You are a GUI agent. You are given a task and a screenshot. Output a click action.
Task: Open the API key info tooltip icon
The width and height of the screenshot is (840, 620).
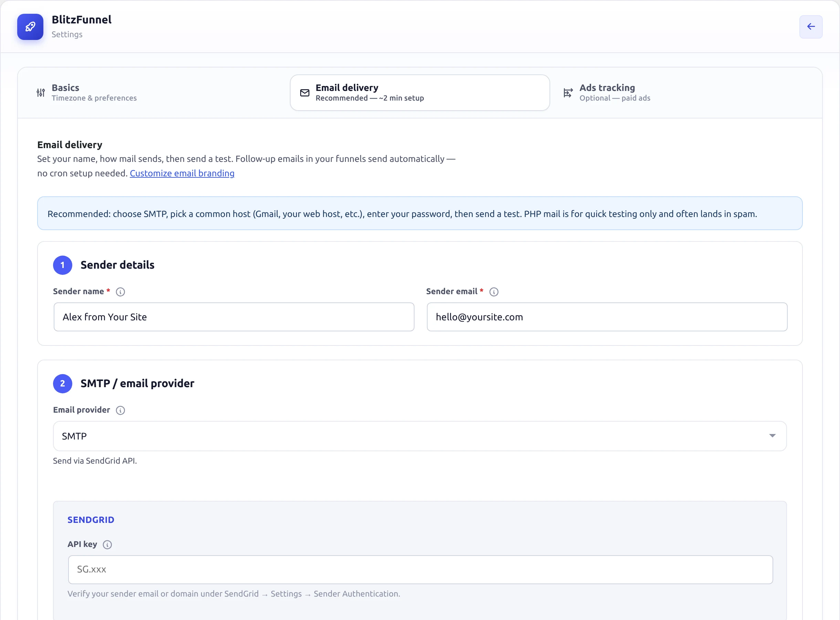[107, 545]
